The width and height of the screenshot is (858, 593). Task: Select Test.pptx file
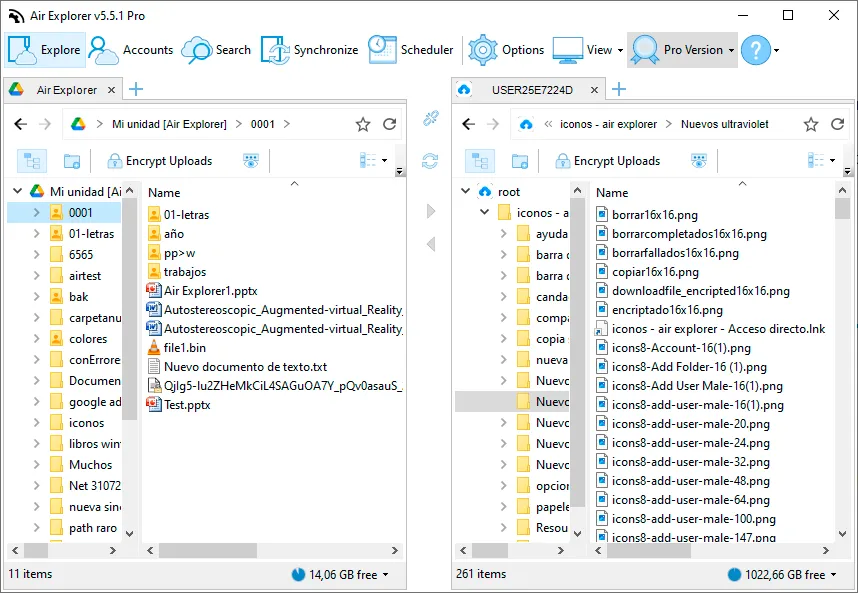(187, 405)
